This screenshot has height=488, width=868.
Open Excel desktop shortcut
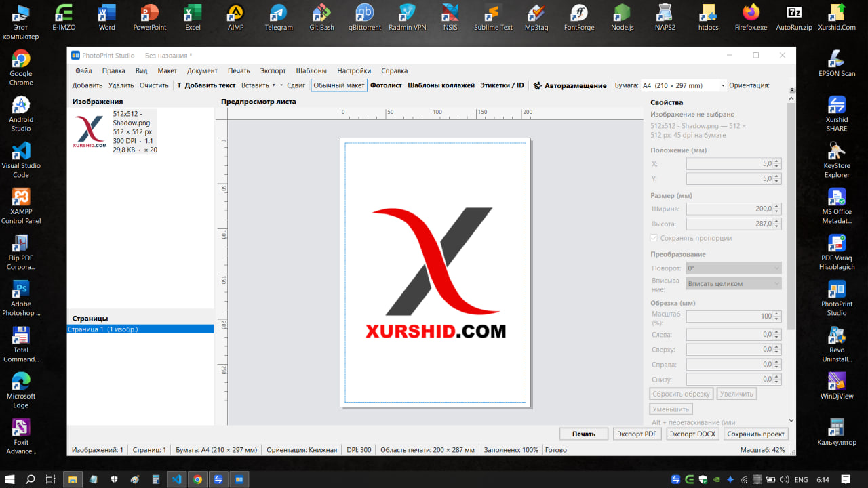193,17
